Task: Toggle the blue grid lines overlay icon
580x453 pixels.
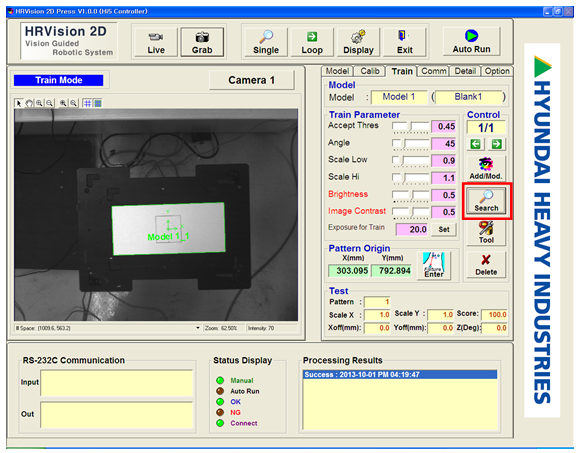Action: (x=87, y=104)
